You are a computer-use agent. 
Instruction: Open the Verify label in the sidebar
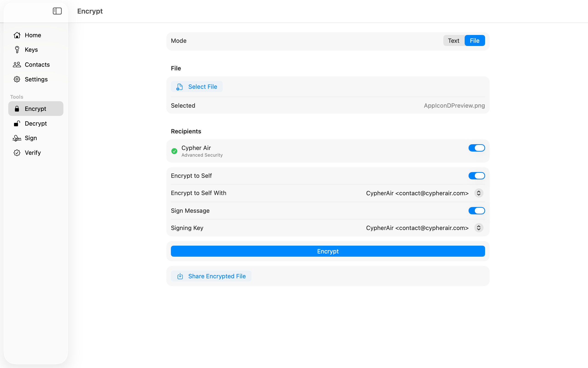point(33,152)
